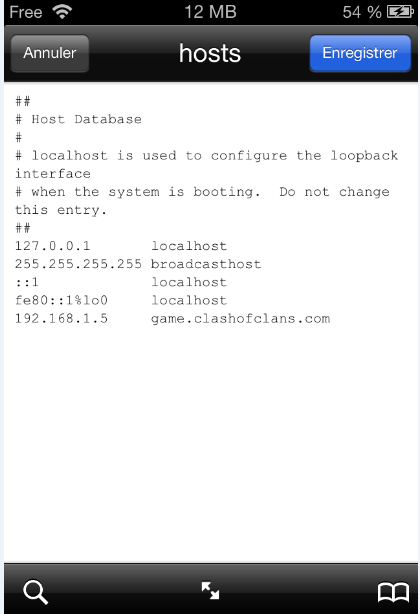Open the book bookmarks icon
Screen dimensions: 420x614
pos(393,592)
